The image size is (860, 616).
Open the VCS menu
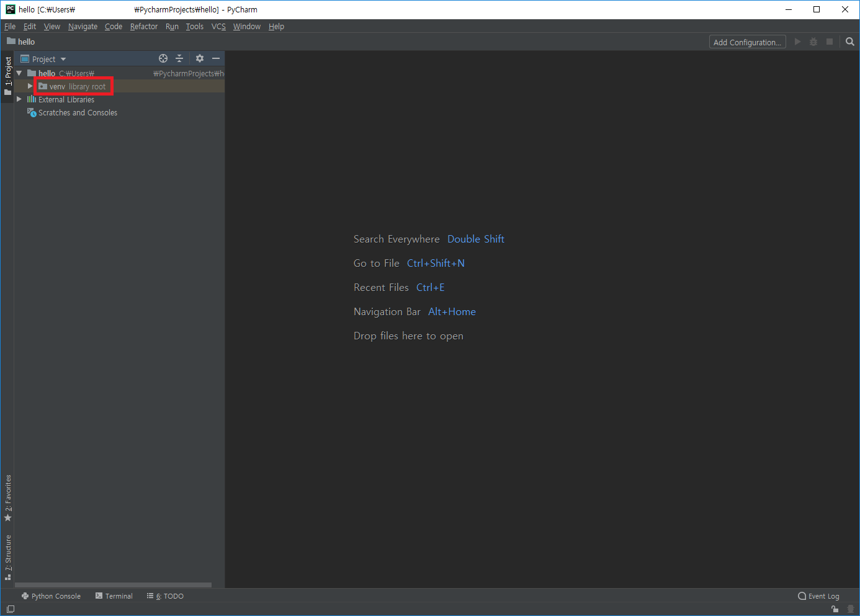point(218,26)
